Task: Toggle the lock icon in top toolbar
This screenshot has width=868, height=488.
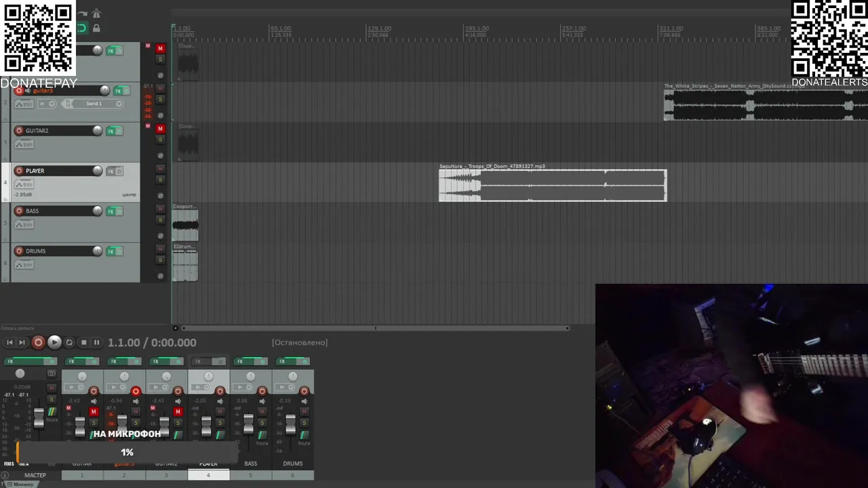Action: [x=96, y=28]
